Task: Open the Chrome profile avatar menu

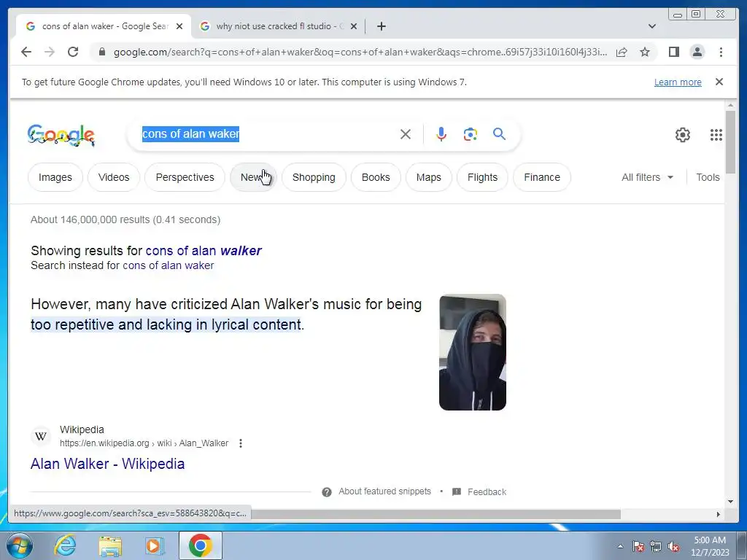Action: tap(697, 52)
